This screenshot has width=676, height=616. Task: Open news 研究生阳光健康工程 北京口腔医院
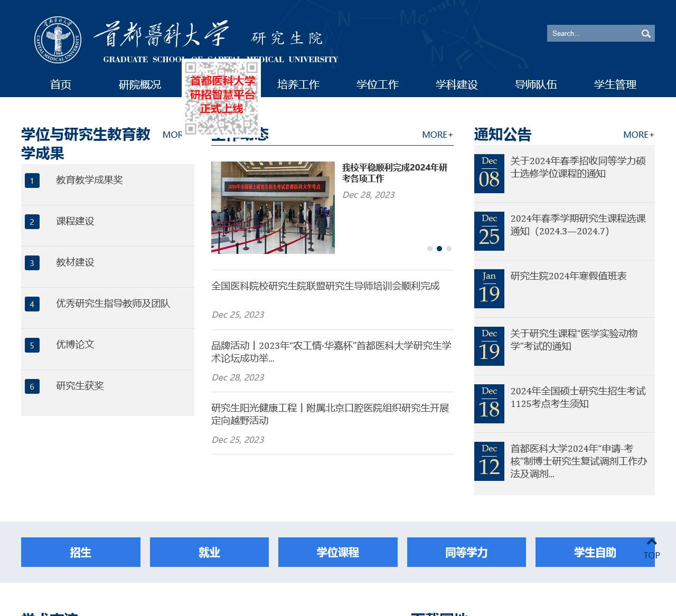click(x=331, y=414)
